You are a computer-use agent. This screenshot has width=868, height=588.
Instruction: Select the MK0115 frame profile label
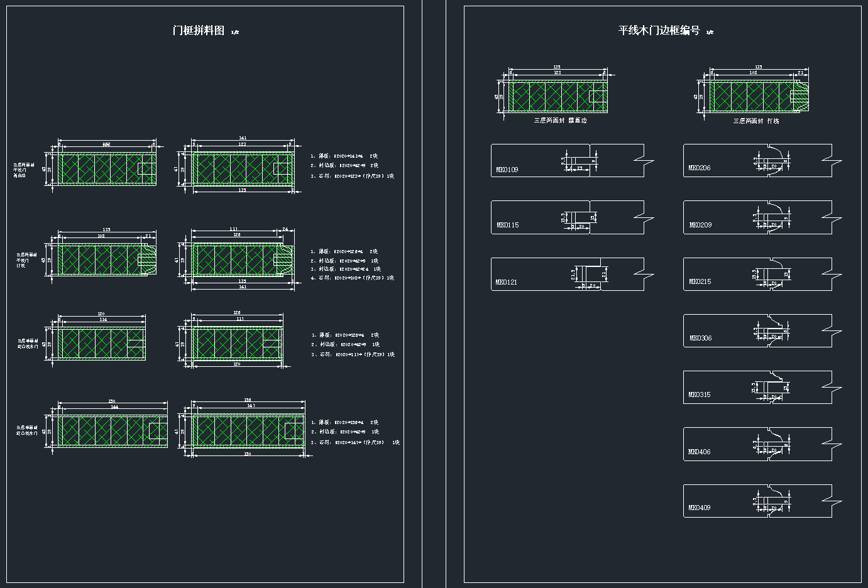pyautogui.click(x=507, y=225)
